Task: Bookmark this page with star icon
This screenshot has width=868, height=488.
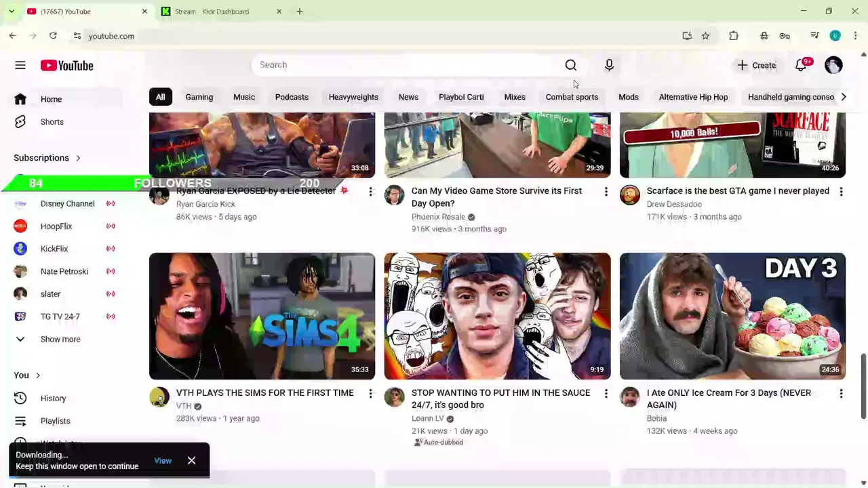Action: [x=706, y=36]
